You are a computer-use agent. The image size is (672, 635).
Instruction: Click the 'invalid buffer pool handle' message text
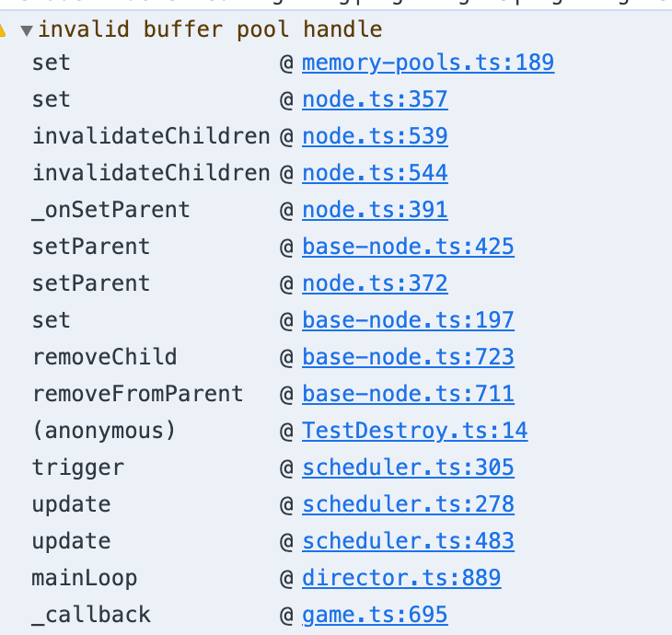210,29
